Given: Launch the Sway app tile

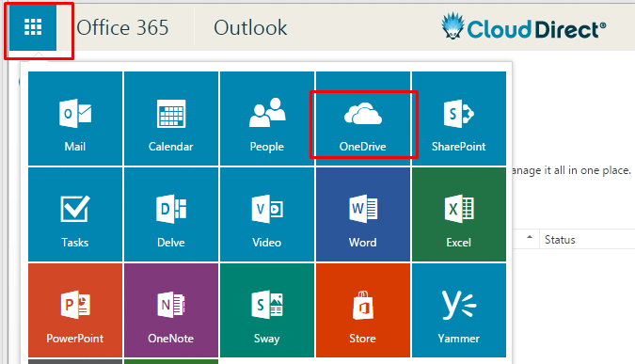Looking at the screenshot, I should click(x=267, y=310).
